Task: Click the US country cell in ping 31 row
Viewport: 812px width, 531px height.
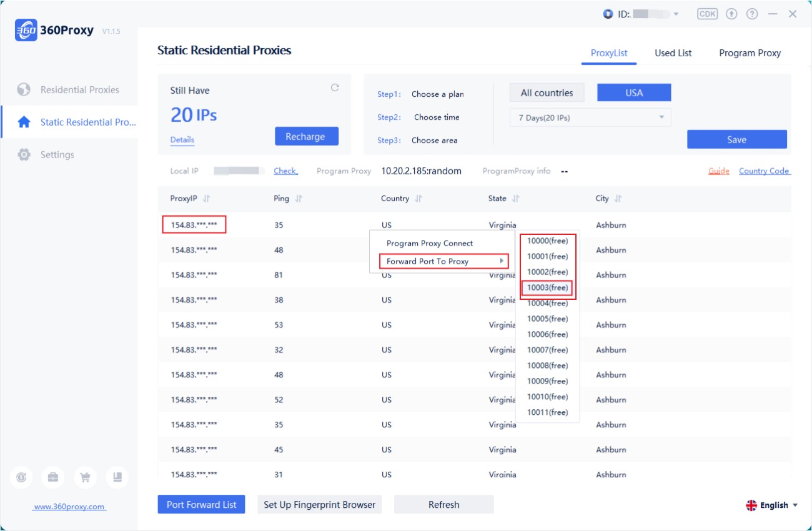Action: (x=387, y=475)
